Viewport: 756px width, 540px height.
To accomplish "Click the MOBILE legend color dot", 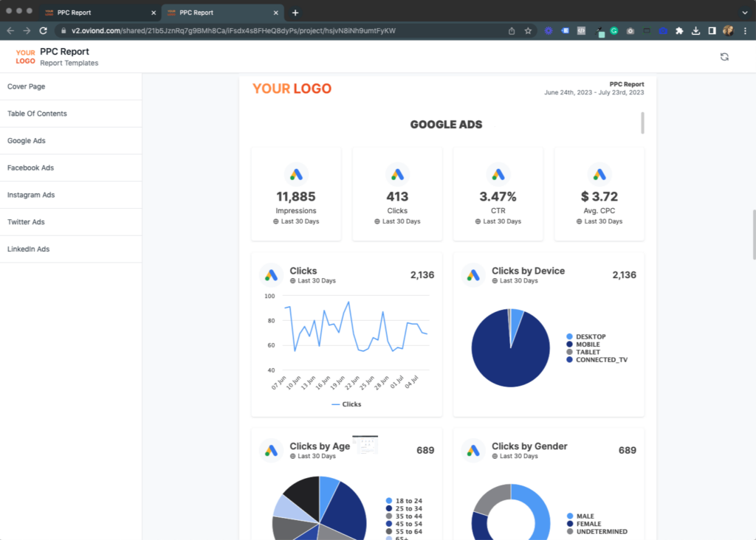I will click(x=569, y=345).
